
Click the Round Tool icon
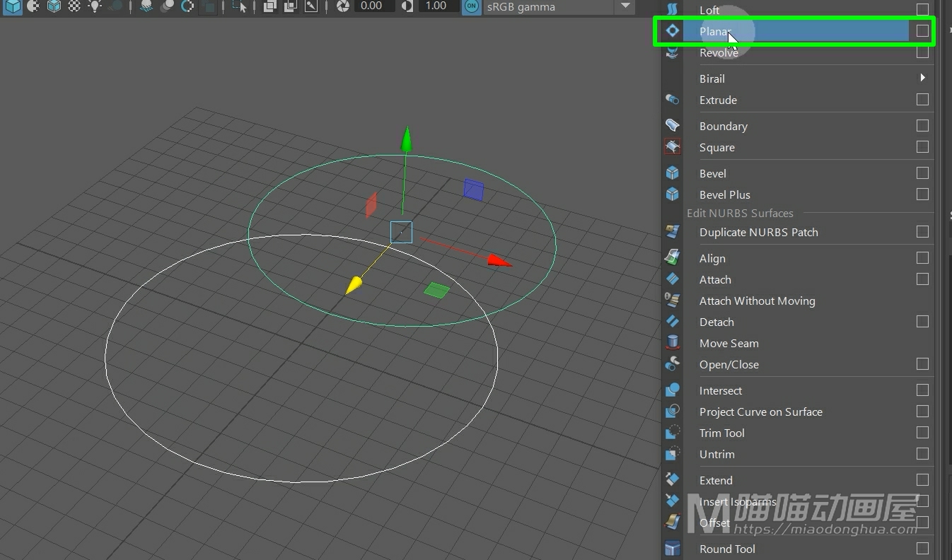pyautogui.click(x=672, y=549)
